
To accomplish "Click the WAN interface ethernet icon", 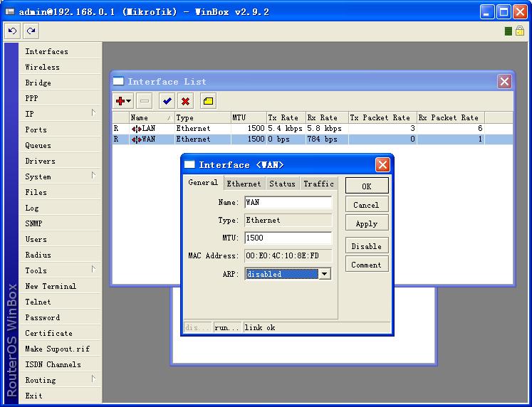I will (x=137, y=139).
